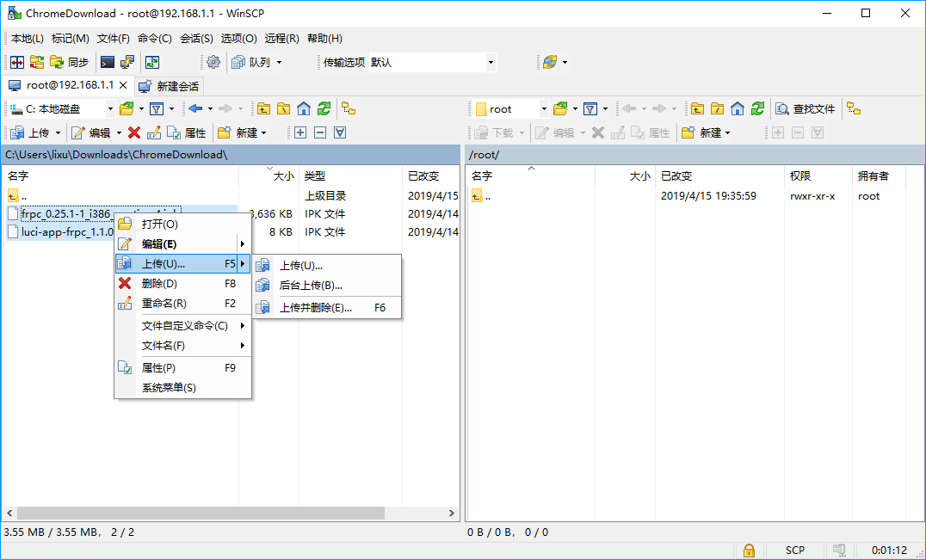Image resolution: width=926 pixels, height=560 pixels.
Task: Open the 本地(L) menu
Action: [x=28, y=39]
